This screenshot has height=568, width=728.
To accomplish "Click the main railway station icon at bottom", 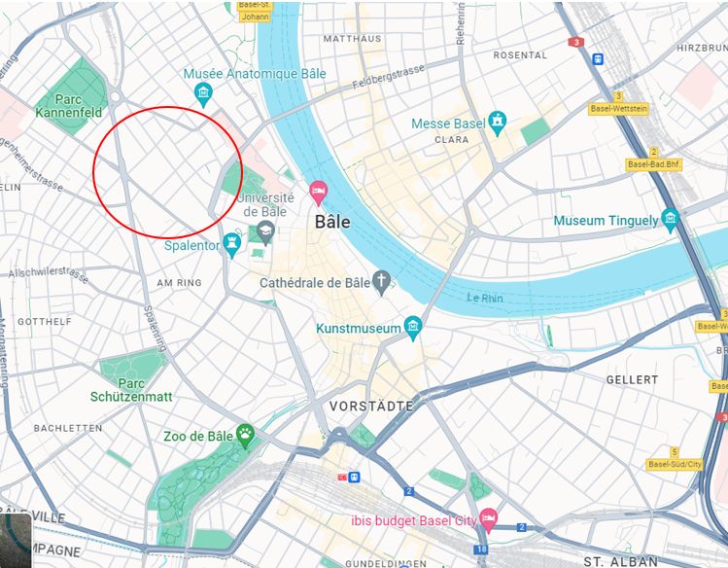I will pos(354,477).
